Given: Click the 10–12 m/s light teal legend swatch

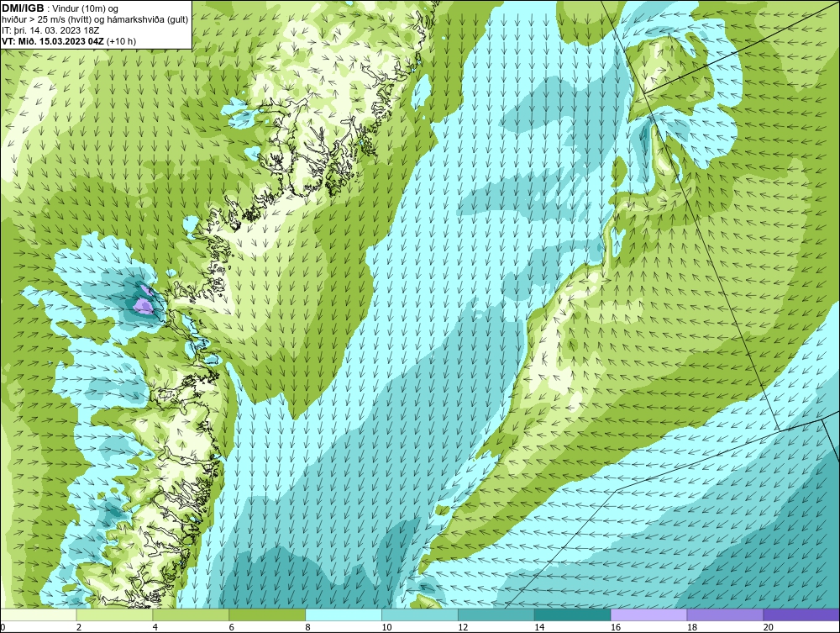Looking at the screenshot, I should (420, 615).
